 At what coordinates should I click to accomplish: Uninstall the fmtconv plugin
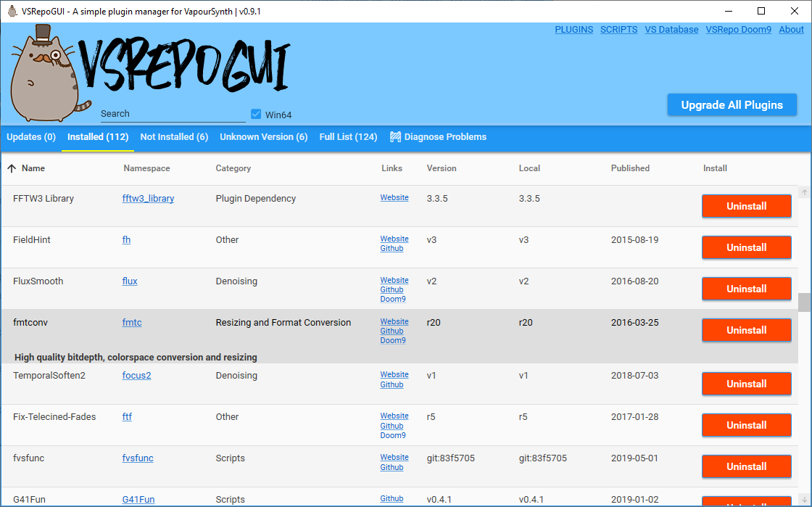tap(746, 331)
